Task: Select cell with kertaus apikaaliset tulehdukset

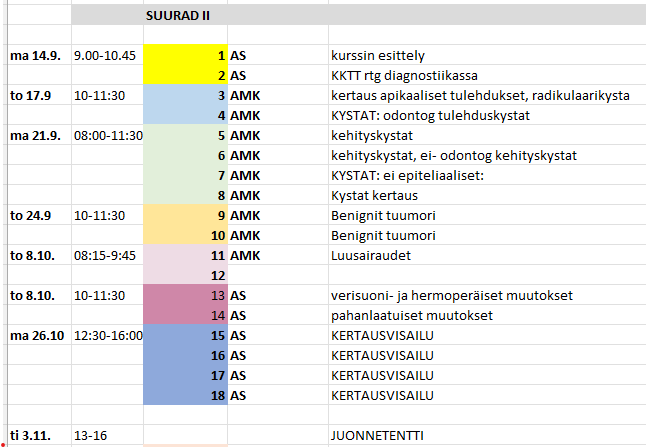Action: click(487, 95)
